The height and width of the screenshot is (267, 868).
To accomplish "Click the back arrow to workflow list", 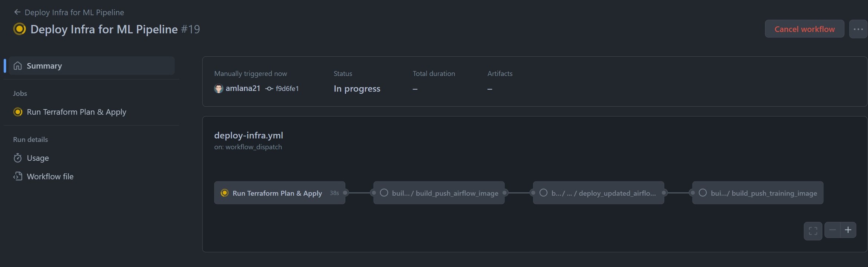I will coord(17,12).
